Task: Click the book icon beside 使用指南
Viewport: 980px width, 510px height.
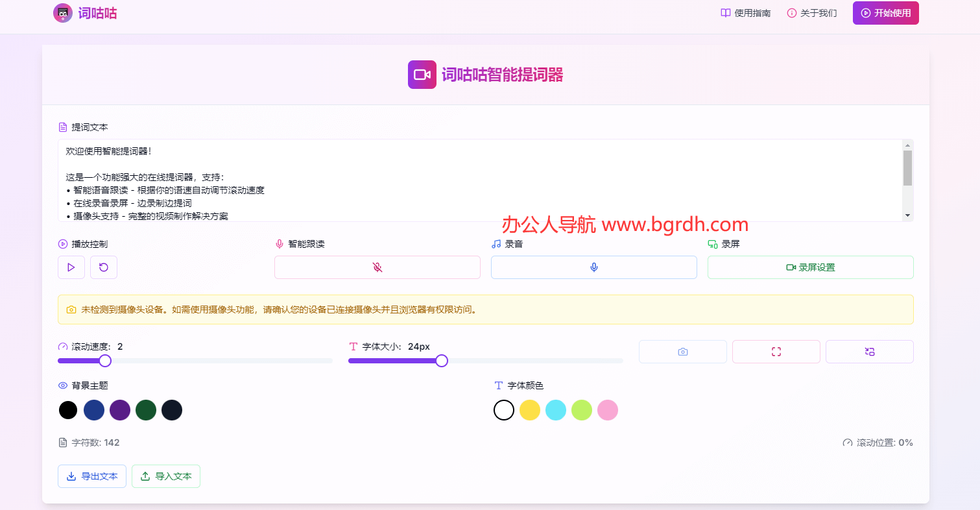Action: click(x=724, y=12)
